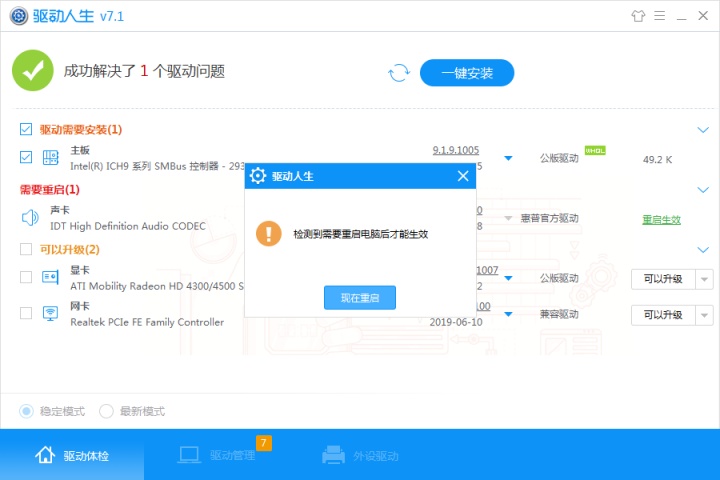Screen dimensions: 720x480
Task: Click 公版驱动 label in 主板 row
Action: point(559,158)
